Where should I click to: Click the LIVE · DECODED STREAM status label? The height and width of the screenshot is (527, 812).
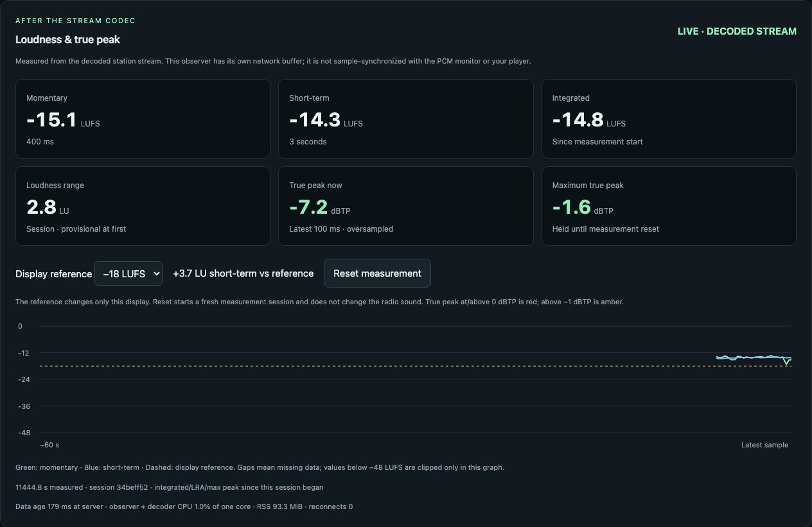[x=737, y=31]
